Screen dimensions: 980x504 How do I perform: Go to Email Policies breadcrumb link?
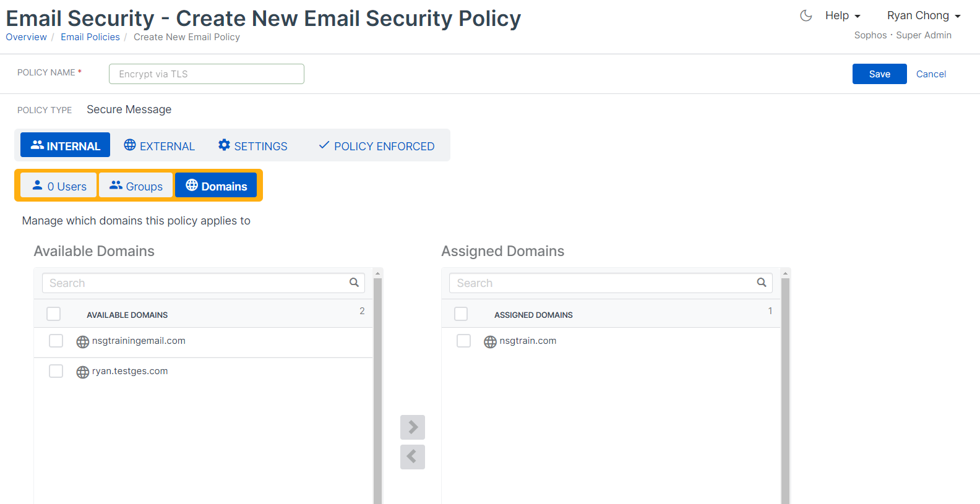coord(90,37)
